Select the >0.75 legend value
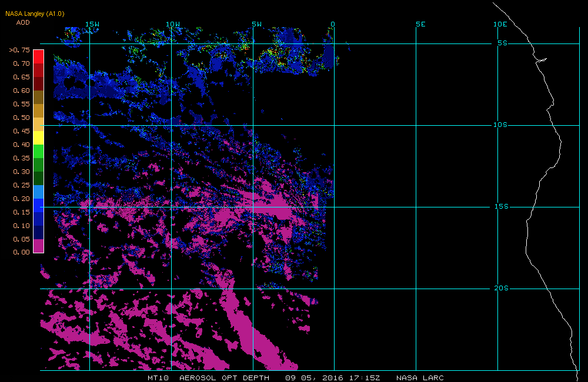 [19, 50]
